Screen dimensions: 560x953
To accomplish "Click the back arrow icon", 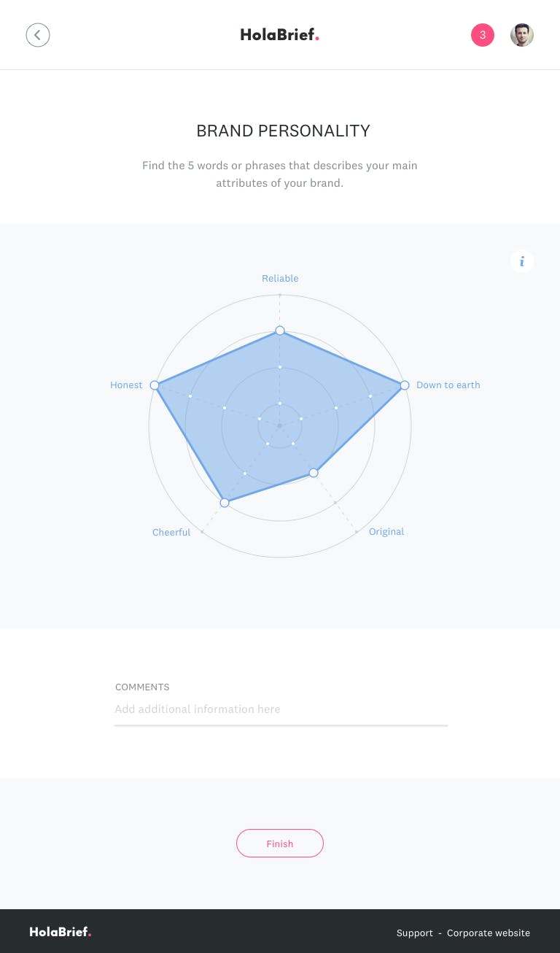I will 38,35.
